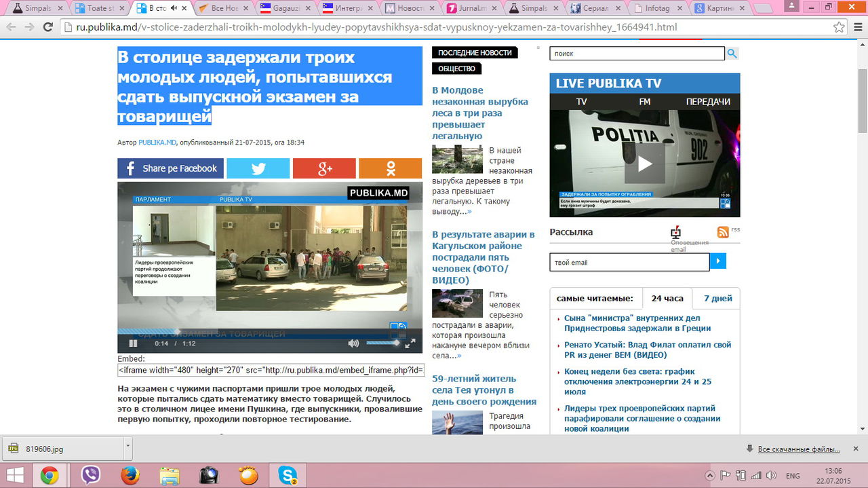This screenshot has width=868, height=488.
Task: Mute the video player volume icon
Action: coord(353,343)
